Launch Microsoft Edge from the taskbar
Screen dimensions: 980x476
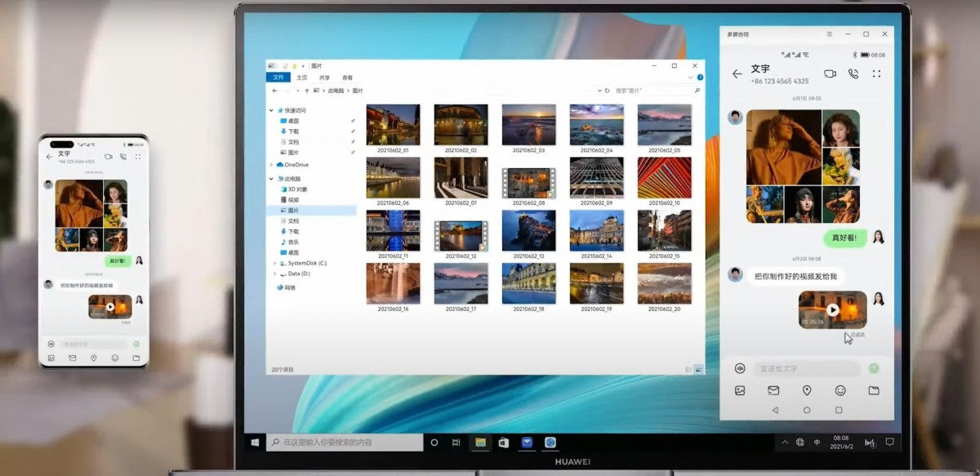pos(549,443)
